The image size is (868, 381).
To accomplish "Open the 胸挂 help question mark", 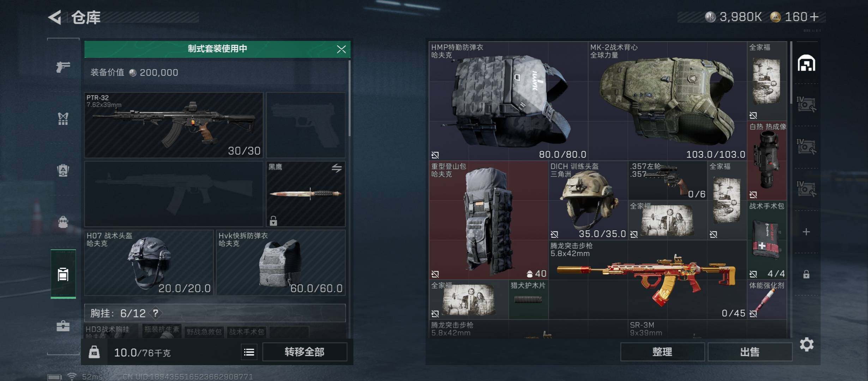I will point(156,313).
